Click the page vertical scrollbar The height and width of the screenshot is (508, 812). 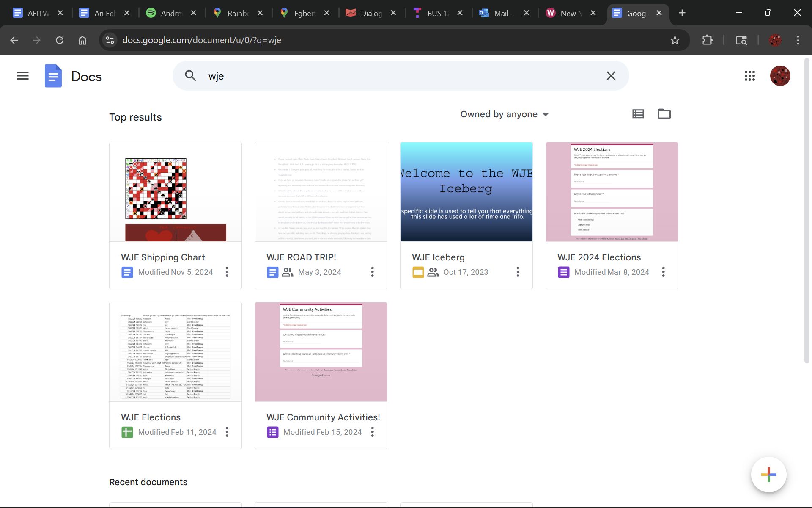[x=807, y=212]
